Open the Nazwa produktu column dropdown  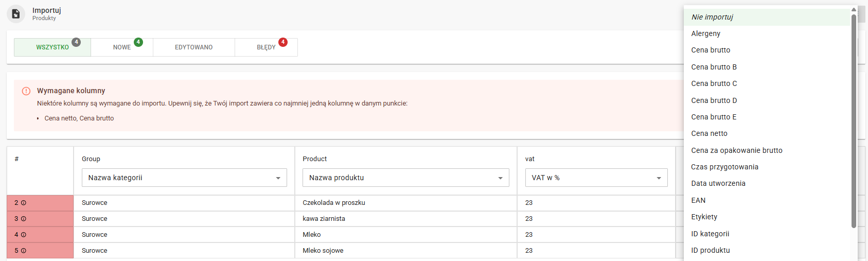point(405,178)
